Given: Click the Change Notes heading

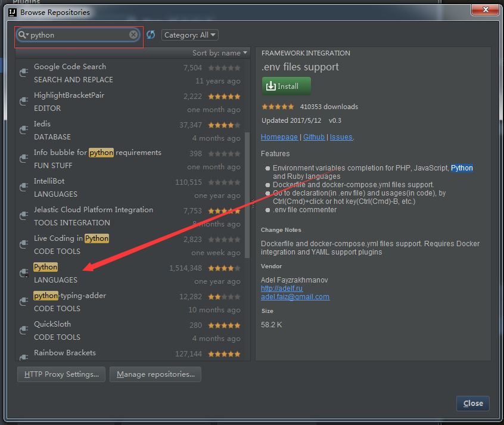Looking at the screenshot, I should coord(281,230).
